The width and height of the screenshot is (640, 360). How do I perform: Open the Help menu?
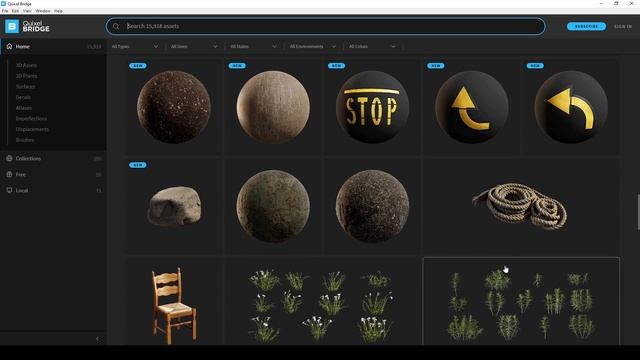58,11
